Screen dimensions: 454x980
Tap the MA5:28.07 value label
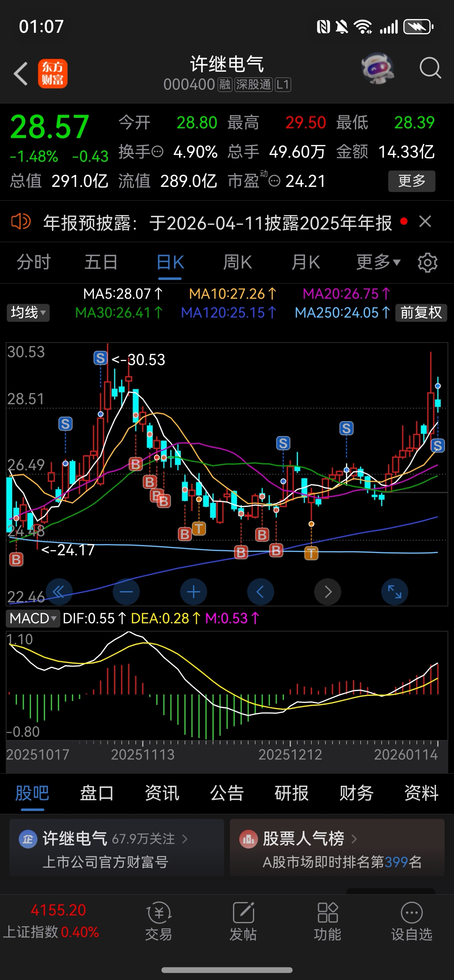pyautogui.click(x=123, y=294)
